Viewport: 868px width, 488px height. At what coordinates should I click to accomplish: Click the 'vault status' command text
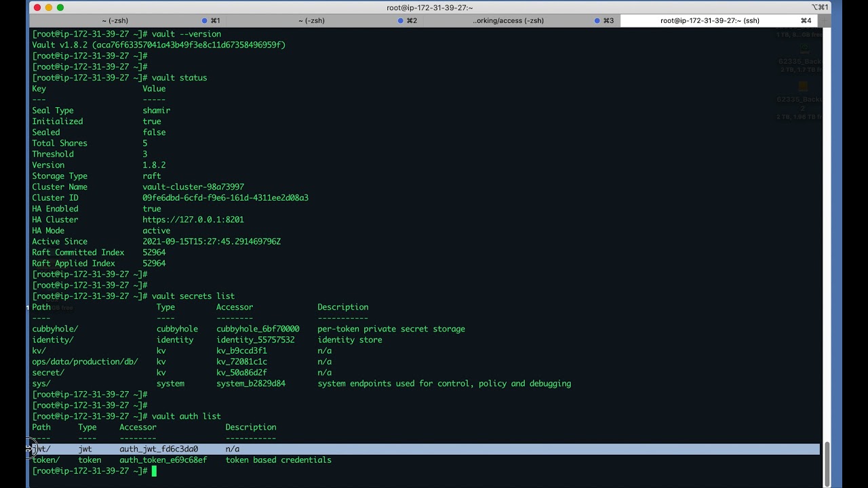pyautogui.click(x=179, y=77)
